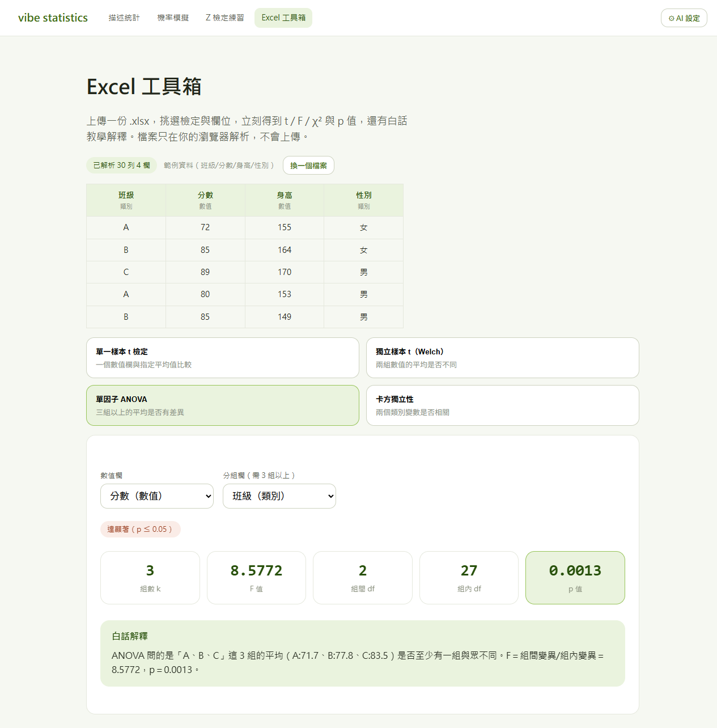Click the p 值 0.0013 card
The image size is (717, 728).
pyautogui.click(x=575, y=578)
